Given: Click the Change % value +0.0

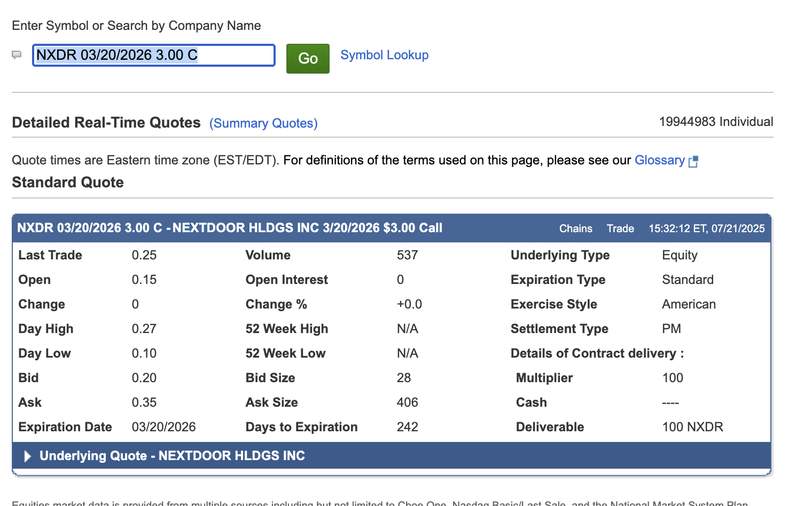Looking at the screenshot, I should (x=409, y=304).
